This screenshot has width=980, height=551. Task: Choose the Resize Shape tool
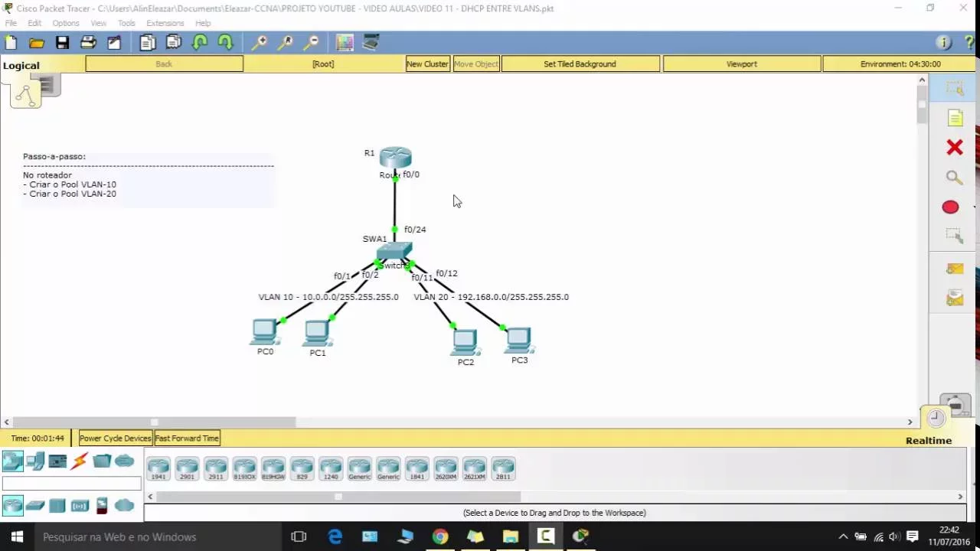(954, 236)
